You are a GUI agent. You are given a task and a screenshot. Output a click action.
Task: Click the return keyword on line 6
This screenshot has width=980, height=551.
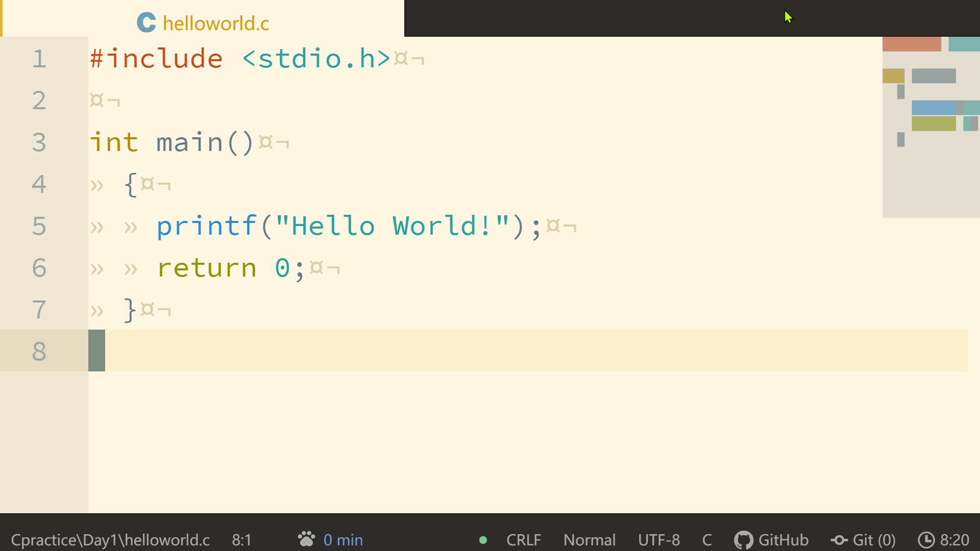point(207,268)
